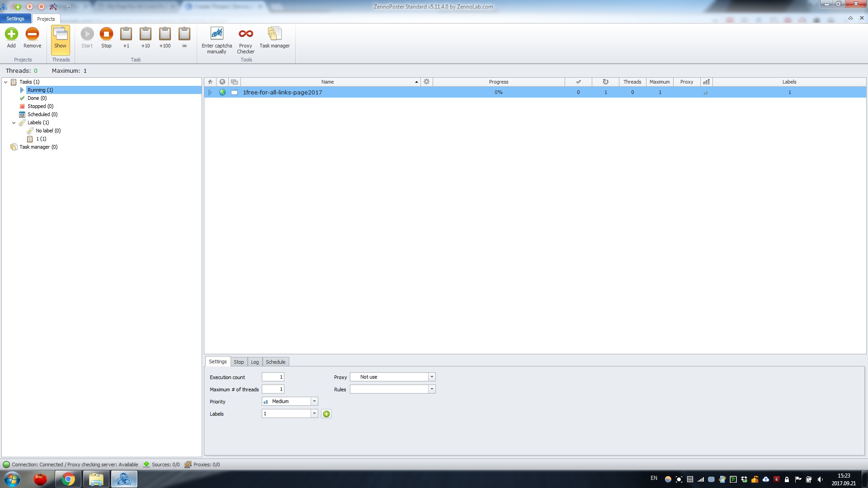Click the checkmark successes column header

(578, 82)
